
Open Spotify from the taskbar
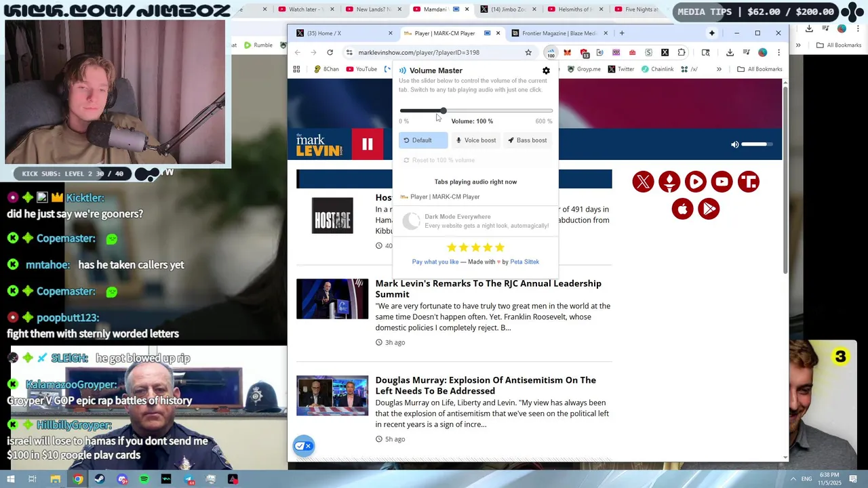pos(144,479)
